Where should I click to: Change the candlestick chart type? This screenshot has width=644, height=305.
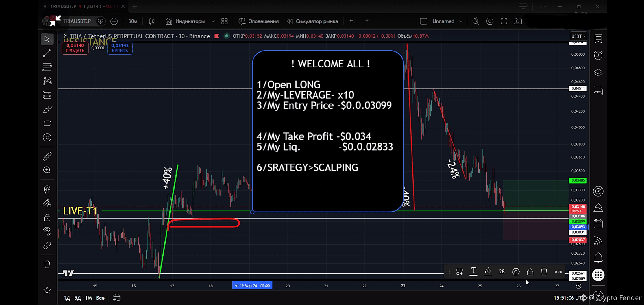click(152, 21)
